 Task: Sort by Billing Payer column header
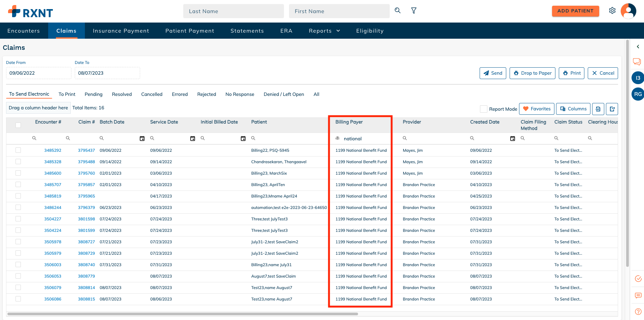[349, 122]
